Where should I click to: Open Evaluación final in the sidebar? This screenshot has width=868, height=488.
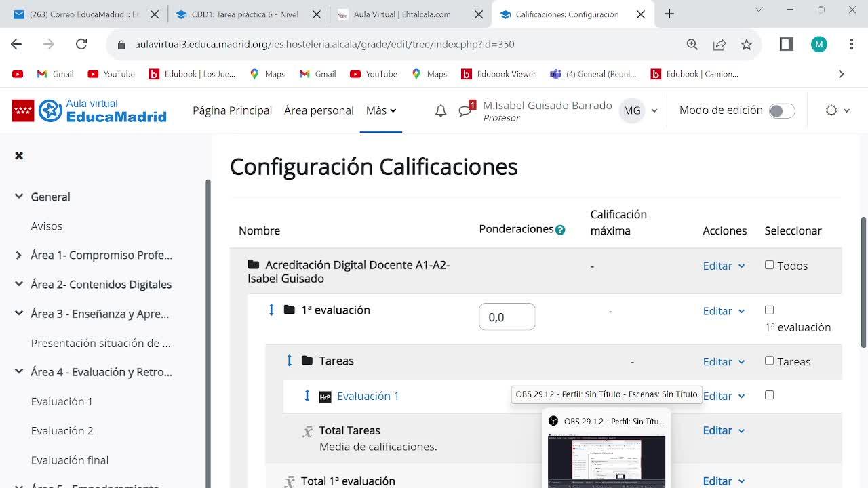click(x=70, y=460)
